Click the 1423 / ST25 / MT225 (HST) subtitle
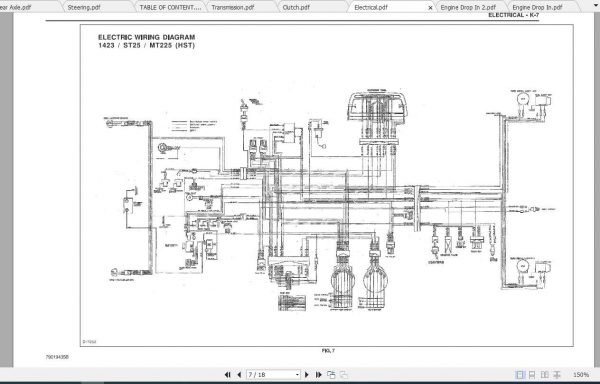The width and height of the screenshot is (600, 384). pos(147,45)
